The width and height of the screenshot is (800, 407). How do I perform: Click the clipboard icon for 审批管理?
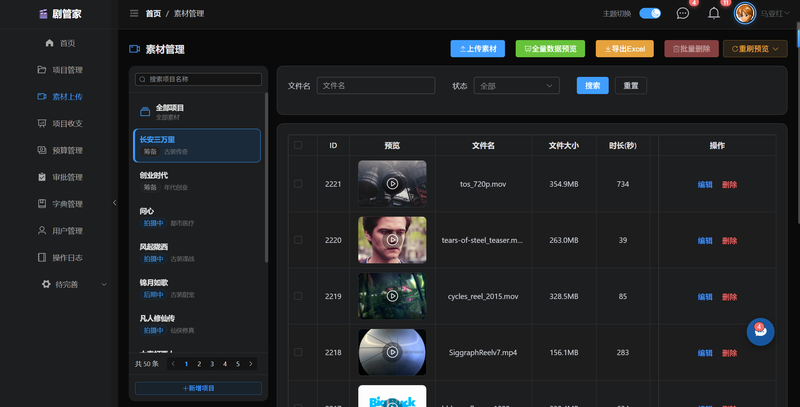point(42,177)
